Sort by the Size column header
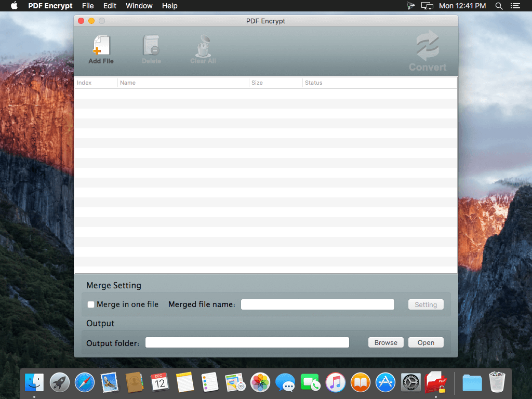The width and height of the screenshot is (532, 399). (x=275, y=83)
